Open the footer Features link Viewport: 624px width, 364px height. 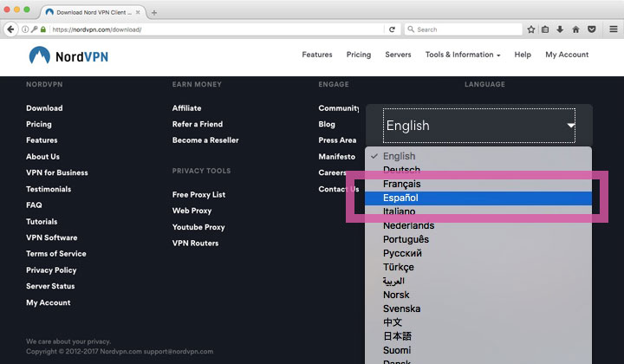pos(42,140)
